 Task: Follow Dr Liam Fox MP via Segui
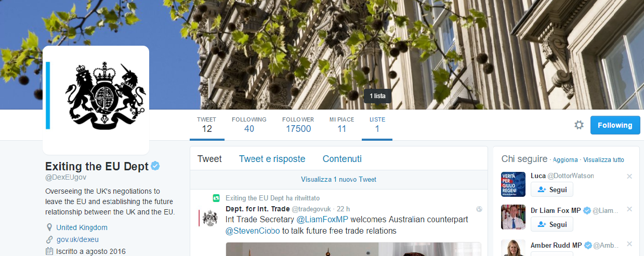point(551,224)
